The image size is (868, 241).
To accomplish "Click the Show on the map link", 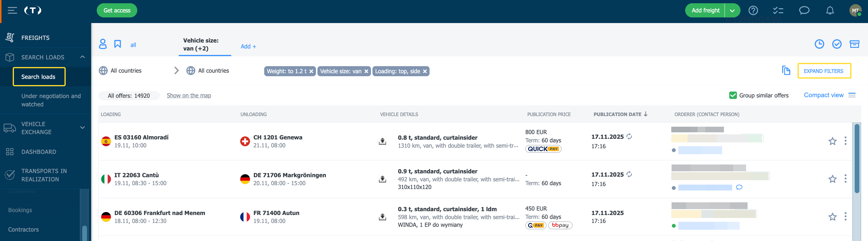I will click(x=189, y=96).
